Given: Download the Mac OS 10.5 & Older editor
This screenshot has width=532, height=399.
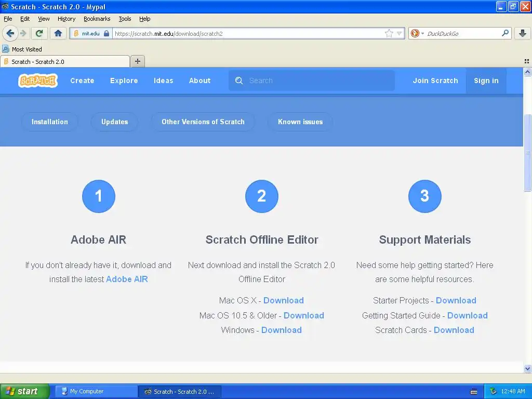Looking at the screenshot, I should pos(303,315).
